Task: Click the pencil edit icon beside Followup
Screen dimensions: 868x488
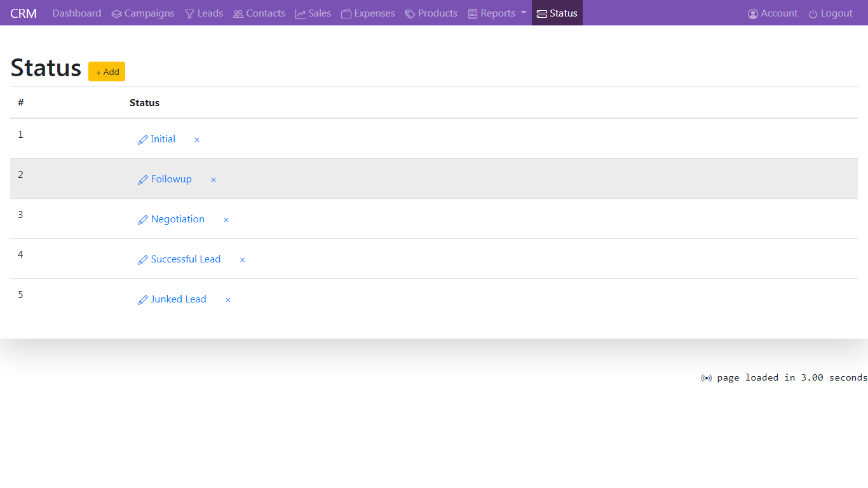Action: (143, 180)
